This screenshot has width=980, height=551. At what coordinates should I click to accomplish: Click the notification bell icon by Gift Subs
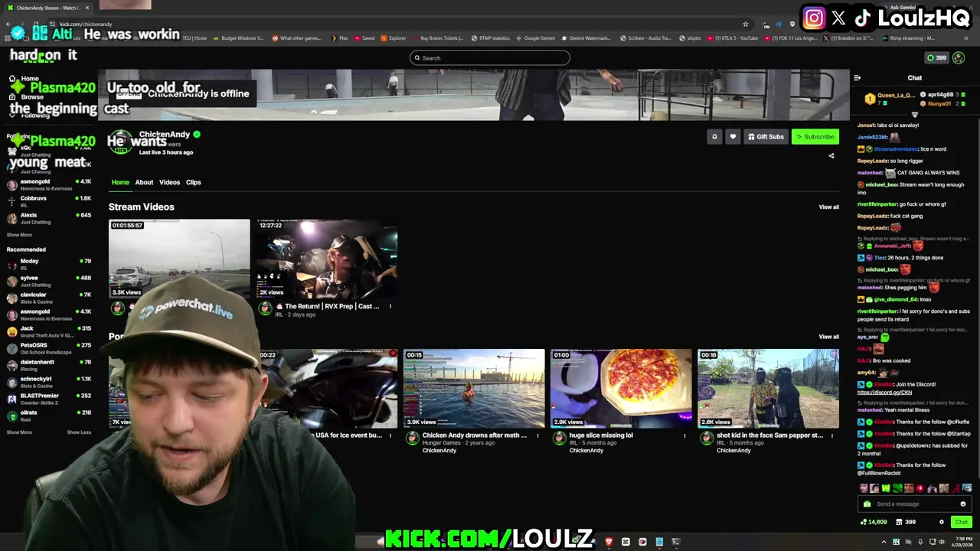(714, 137)
